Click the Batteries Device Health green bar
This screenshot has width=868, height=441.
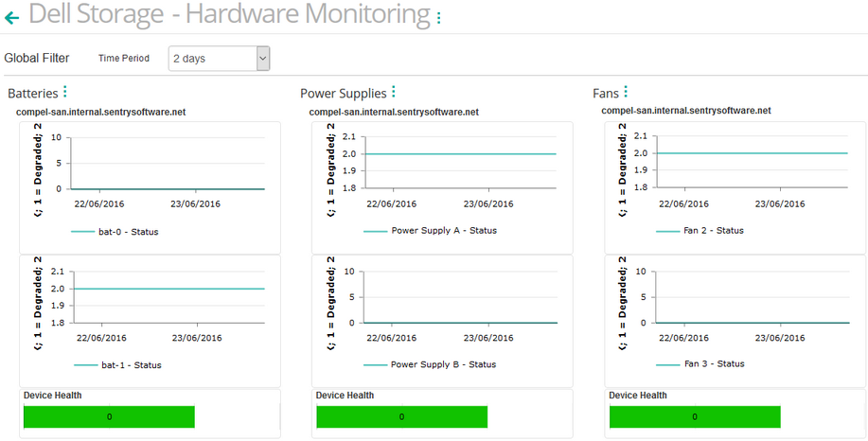tap(109, 416)
